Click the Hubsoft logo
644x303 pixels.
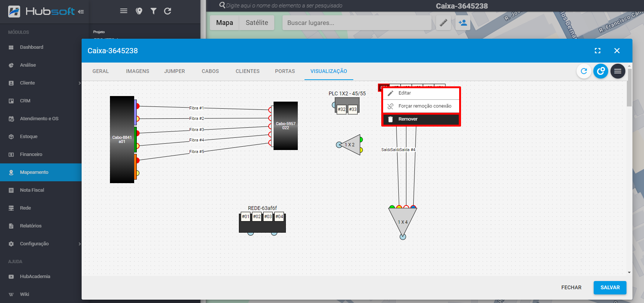41,12
